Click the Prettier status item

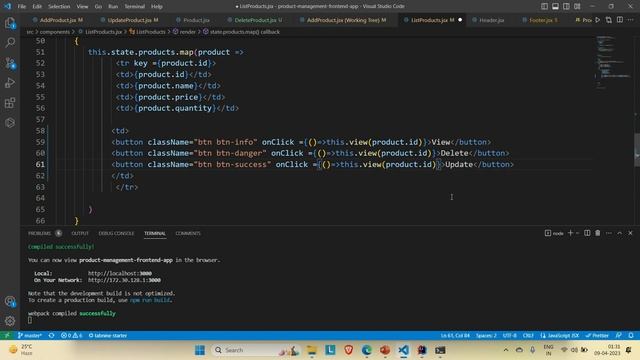597,336
